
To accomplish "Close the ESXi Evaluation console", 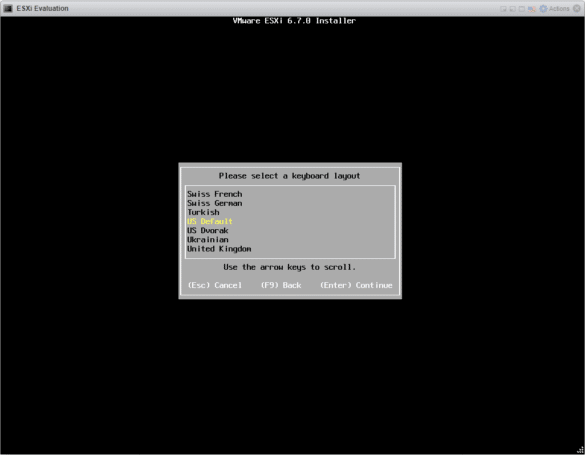I will (x=577, y=8).
